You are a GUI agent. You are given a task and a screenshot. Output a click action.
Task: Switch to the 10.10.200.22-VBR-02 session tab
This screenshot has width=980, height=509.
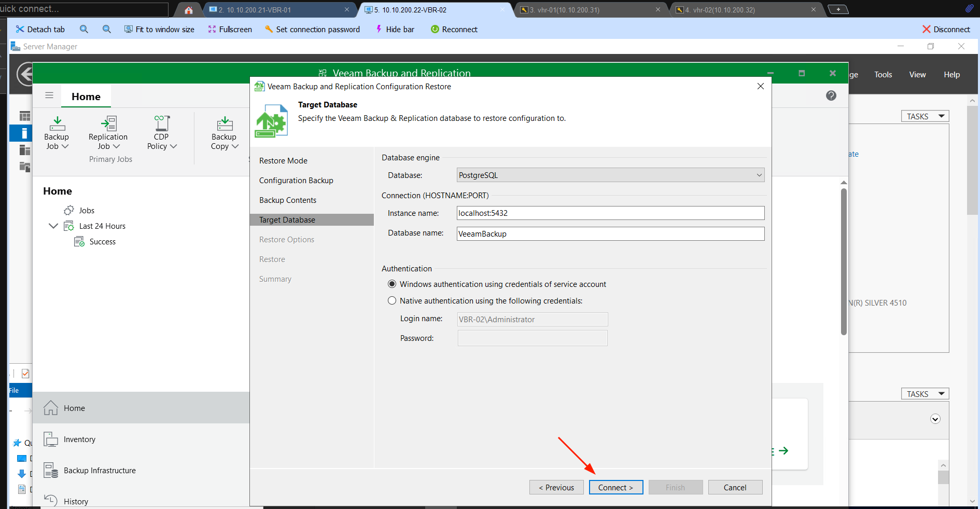point(435,10)
